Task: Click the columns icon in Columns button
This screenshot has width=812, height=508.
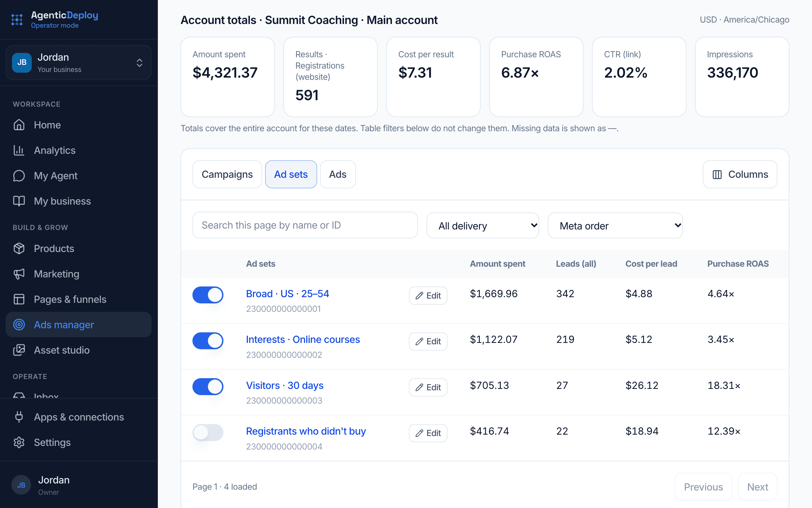Action: coord(717,174)
